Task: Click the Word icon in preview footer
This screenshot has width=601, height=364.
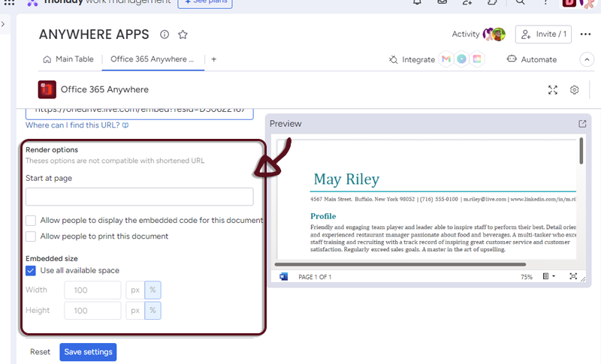Action: coord(284,277)
